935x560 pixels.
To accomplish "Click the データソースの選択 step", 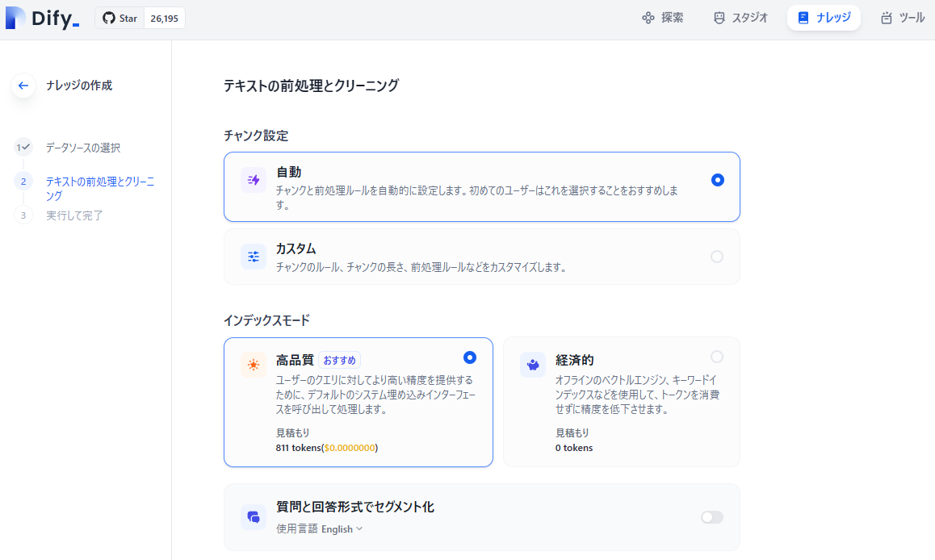I will [x=83, y=148].
